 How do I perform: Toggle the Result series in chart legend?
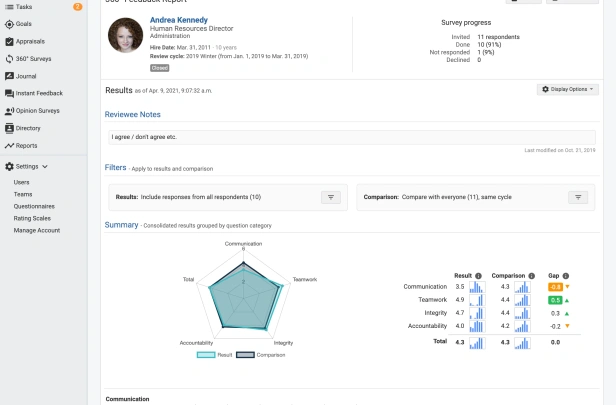pos(214,355)
